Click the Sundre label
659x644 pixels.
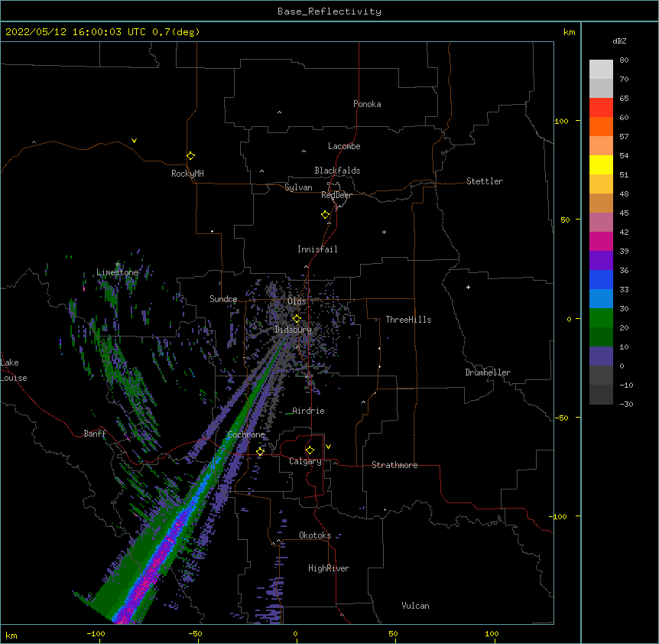pyautogui.click(x=223, y=299)
